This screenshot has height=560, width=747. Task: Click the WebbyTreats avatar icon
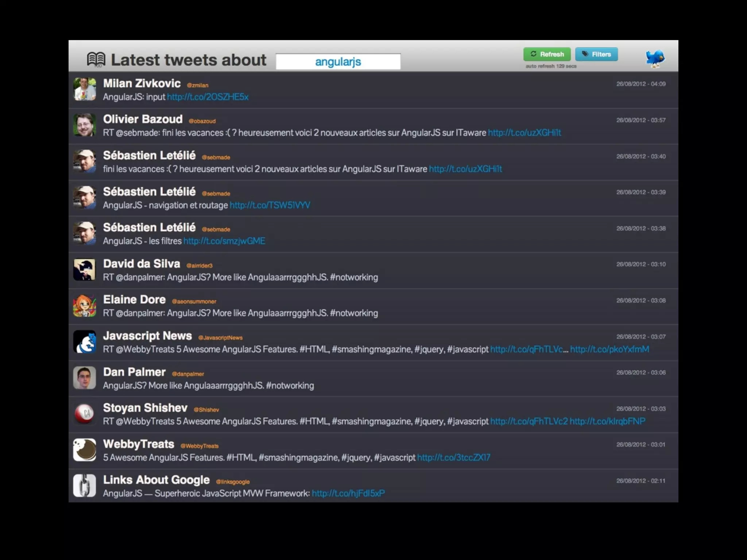[85, 450]
